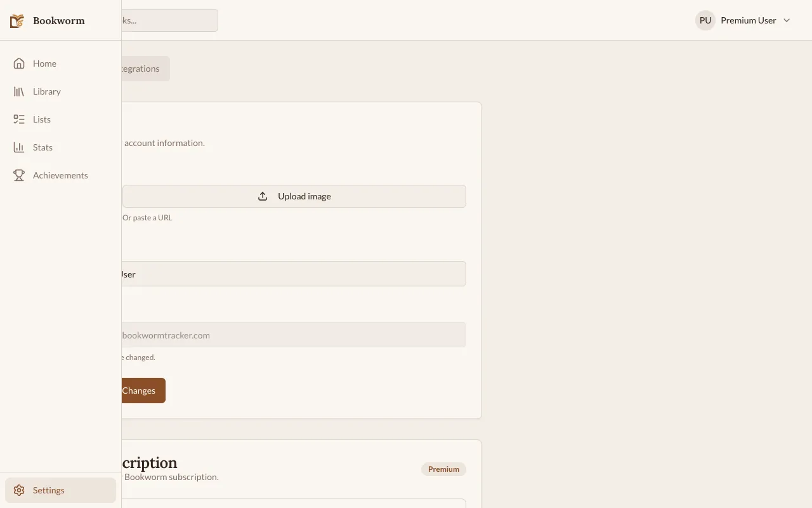Open Achievements in the sidebar

(60, 175)
